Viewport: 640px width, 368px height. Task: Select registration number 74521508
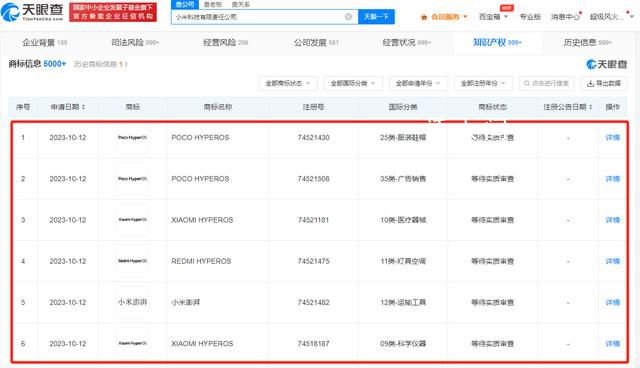(x=313, y=179)
